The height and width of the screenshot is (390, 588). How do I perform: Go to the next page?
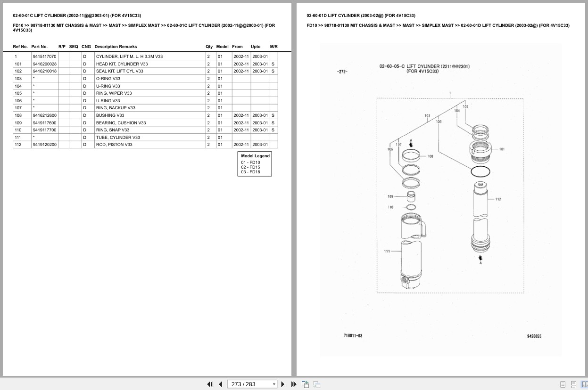click(x=283, y=384)
